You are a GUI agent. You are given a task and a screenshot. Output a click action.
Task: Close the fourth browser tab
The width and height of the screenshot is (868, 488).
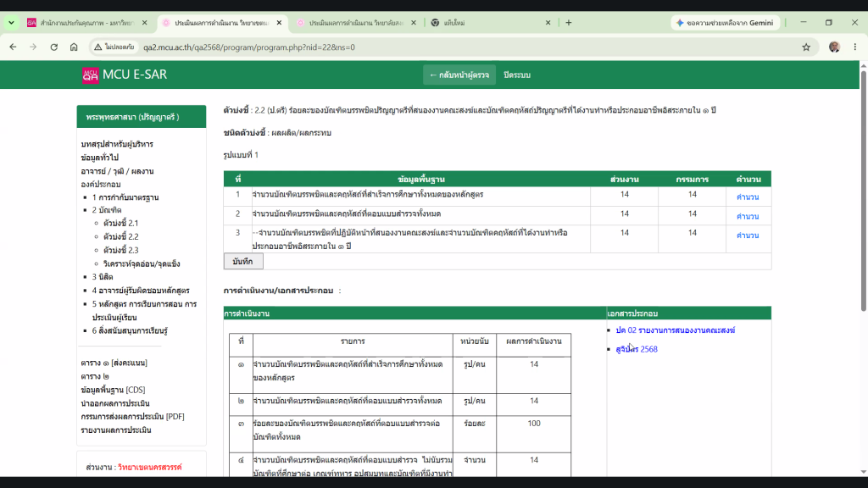pos(548,23)
